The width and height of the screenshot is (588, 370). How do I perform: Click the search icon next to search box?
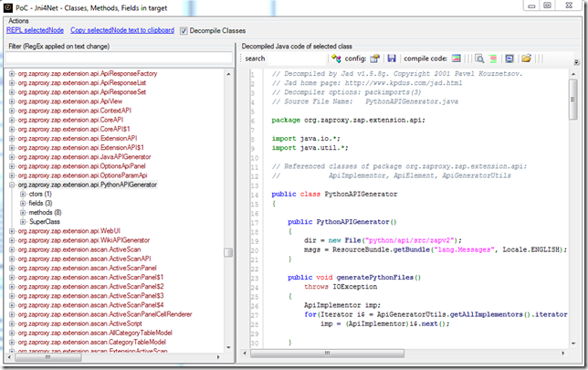point(337,58)
